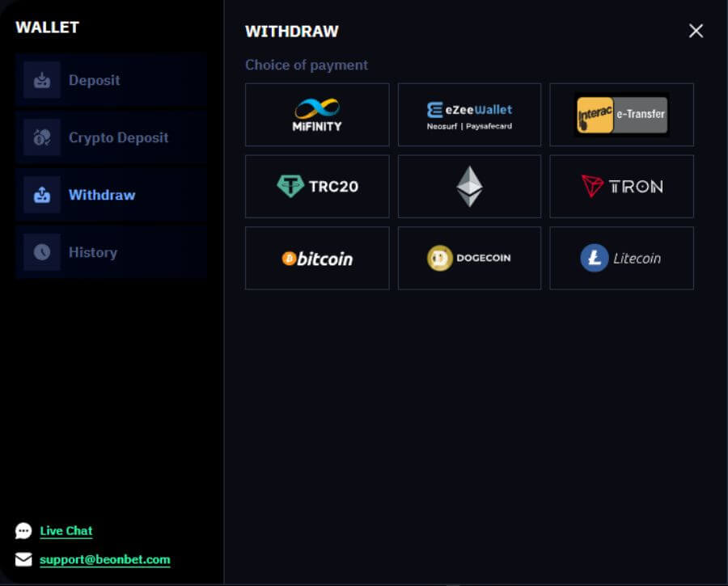Click the Deposit tray icon
Viewport: 728px width, 586px height.
coord(42,80)
